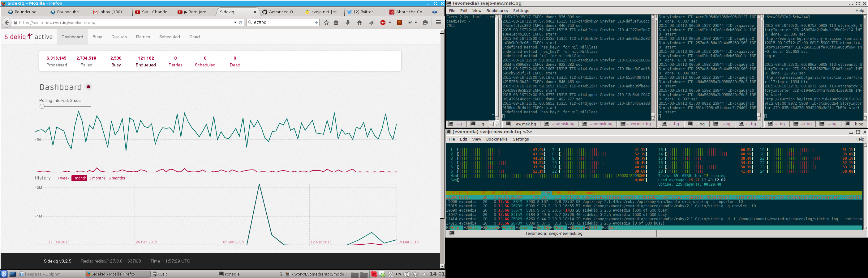Click the Adblock Plus ABP icon

(x=383, y=23)
